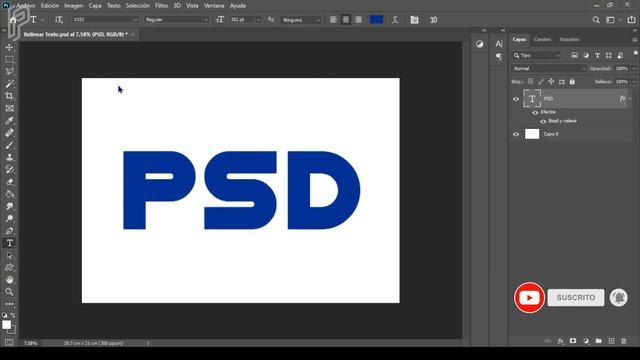Hide the Bisel y relieve effect
This screenshot has height=360, width=640.
click(543, 121)
